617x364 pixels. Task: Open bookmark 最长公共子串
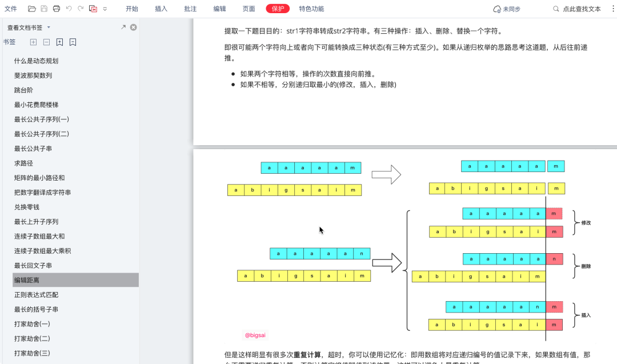[33, 149]
